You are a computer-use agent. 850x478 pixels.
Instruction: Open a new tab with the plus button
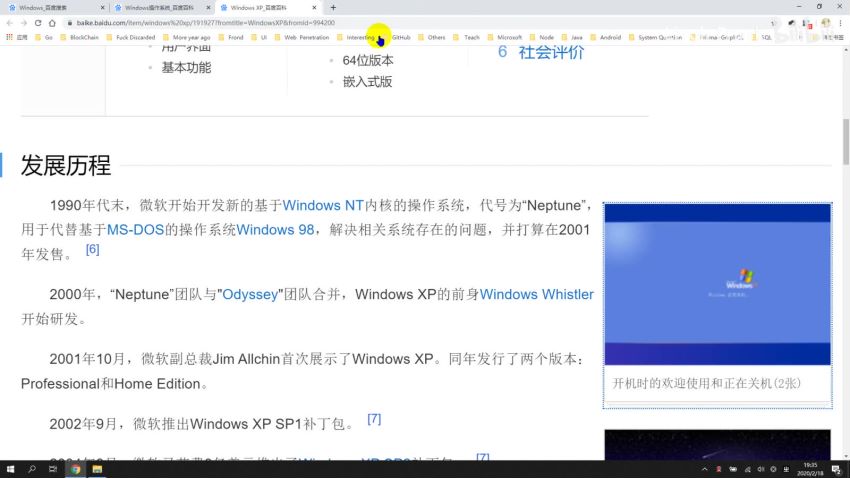tap(333, 8)
